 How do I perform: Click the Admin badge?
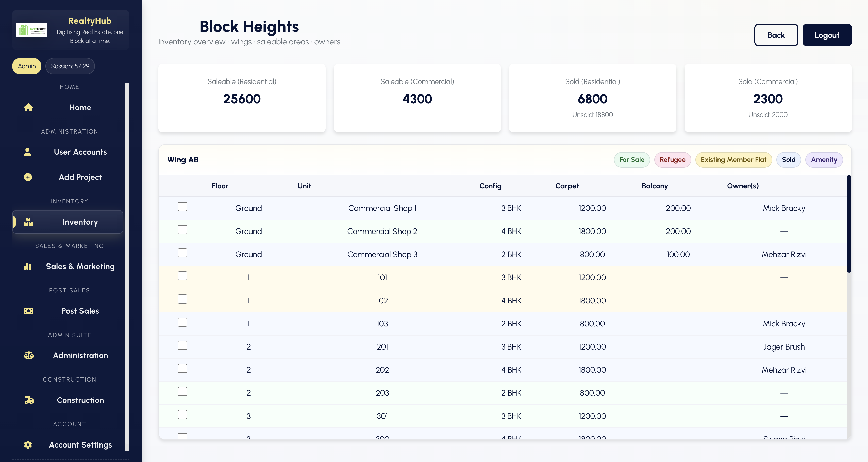(x=26, y=66)
